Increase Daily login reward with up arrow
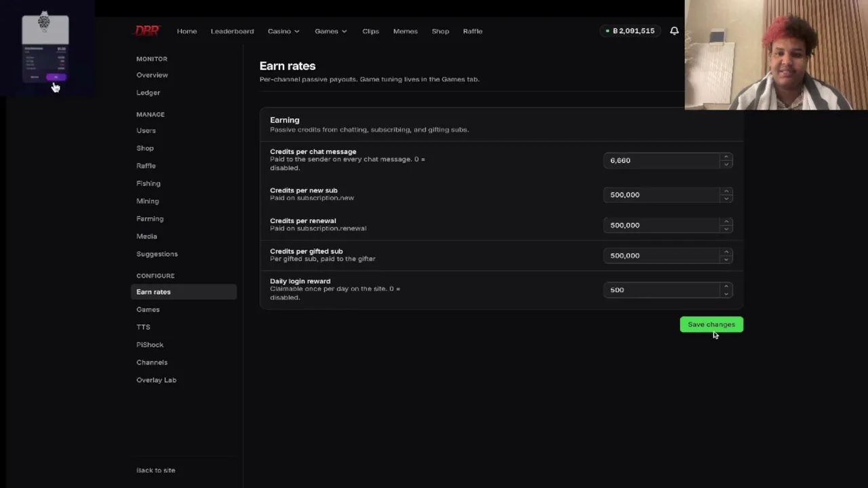 [726, 286]
